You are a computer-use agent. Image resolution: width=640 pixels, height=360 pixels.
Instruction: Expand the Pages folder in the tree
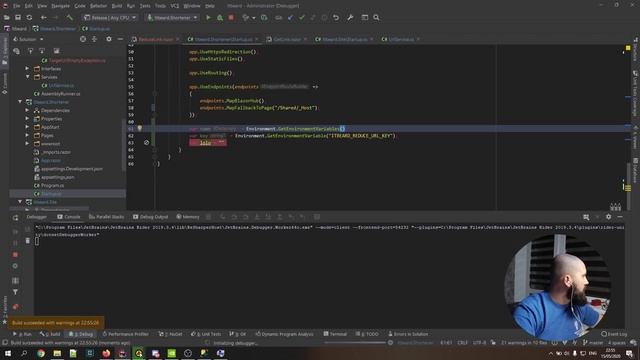(x=27, y=136)
